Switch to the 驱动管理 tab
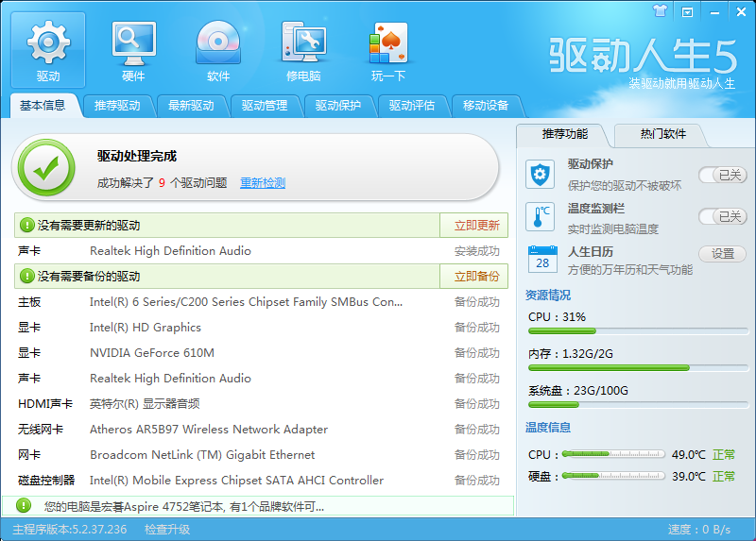The height and width of the screenshot is (541, 756). [265, 106]
